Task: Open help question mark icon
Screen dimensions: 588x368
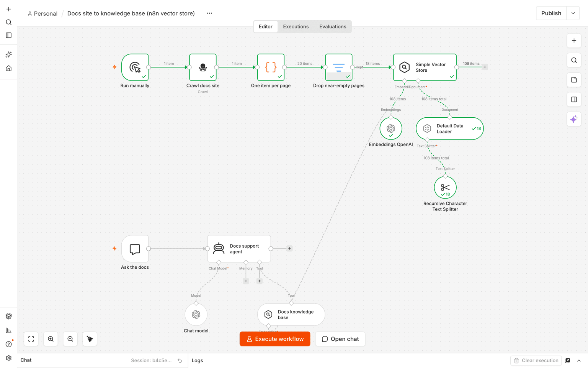Action: [8, 344]
